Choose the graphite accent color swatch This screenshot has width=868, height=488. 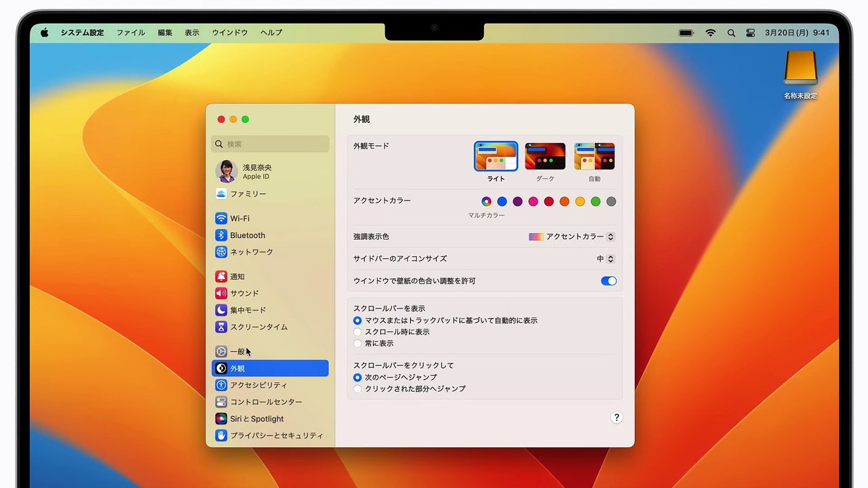(611, 201)
